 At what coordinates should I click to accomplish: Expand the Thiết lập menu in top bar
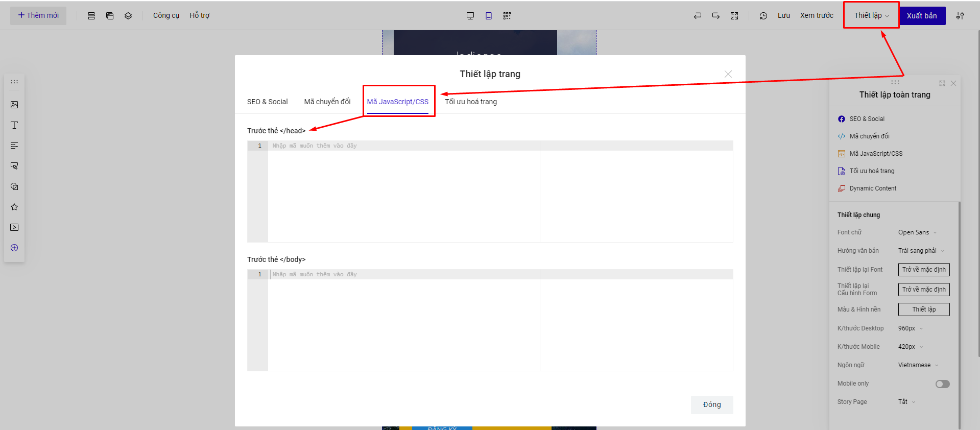pos(871,15)
